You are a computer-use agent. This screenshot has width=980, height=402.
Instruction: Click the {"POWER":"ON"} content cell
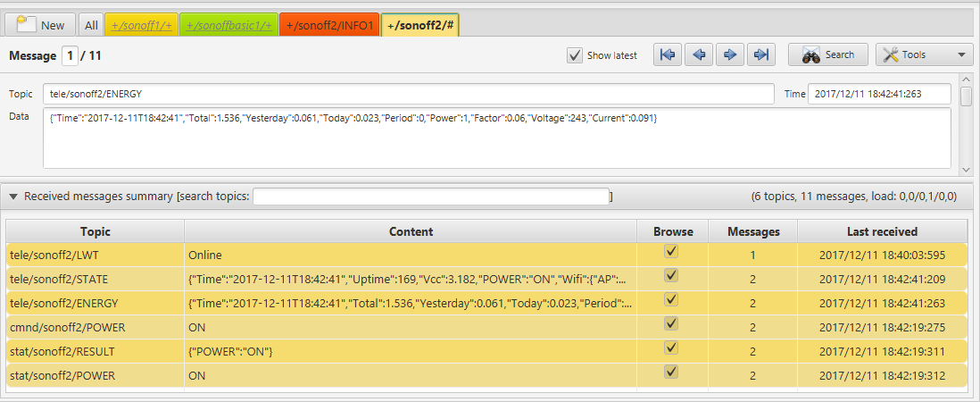coord(411,351)
